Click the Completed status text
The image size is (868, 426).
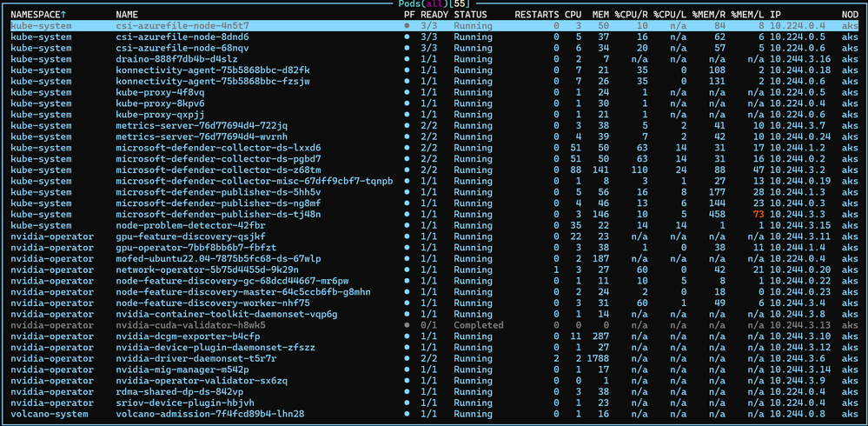[x=479, y=324]
